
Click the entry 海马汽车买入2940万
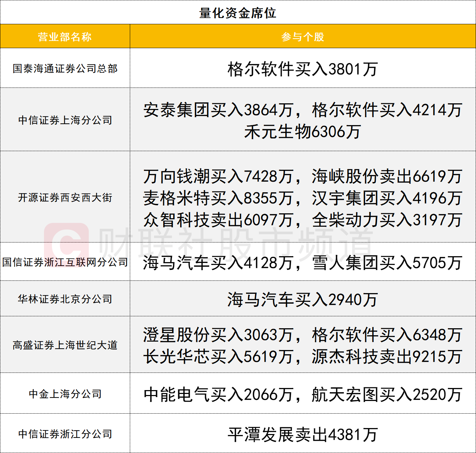(303, 300)
